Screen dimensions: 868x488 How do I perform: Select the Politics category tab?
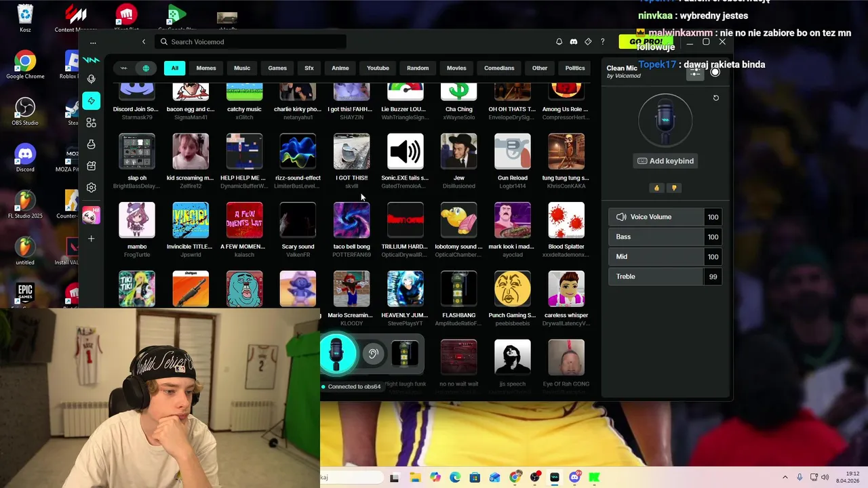(575, 68)
